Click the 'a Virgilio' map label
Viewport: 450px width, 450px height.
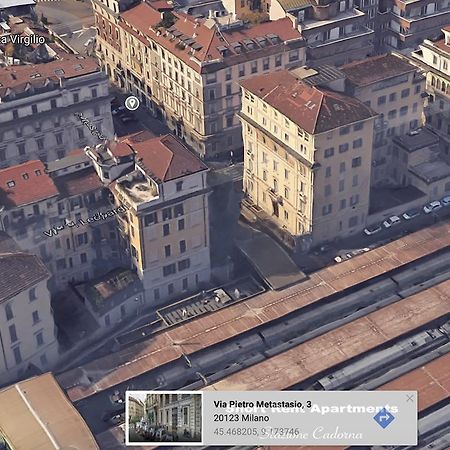[x=22, y=40]
